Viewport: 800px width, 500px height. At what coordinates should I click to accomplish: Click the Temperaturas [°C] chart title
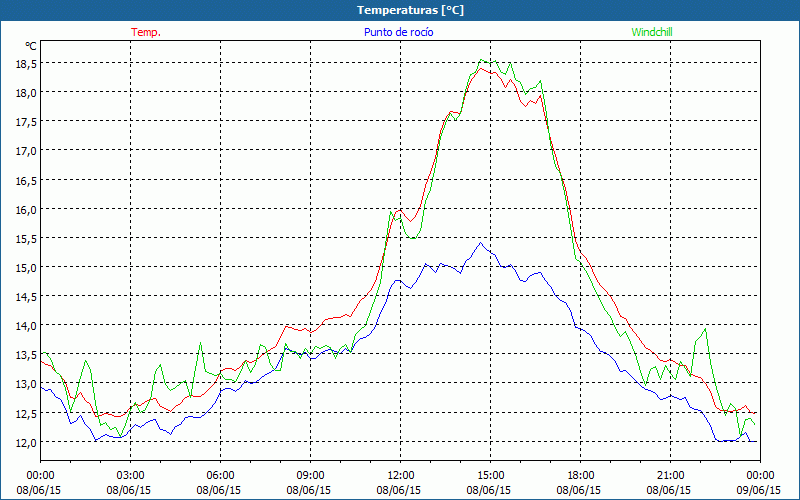point(410,10)
